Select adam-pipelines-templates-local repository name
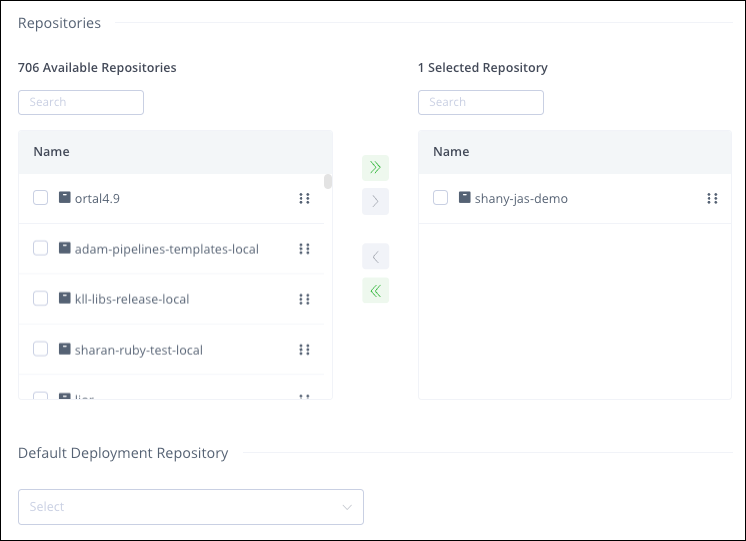Image resolution: width=746 pixels, height=541 pixels. 167,249
